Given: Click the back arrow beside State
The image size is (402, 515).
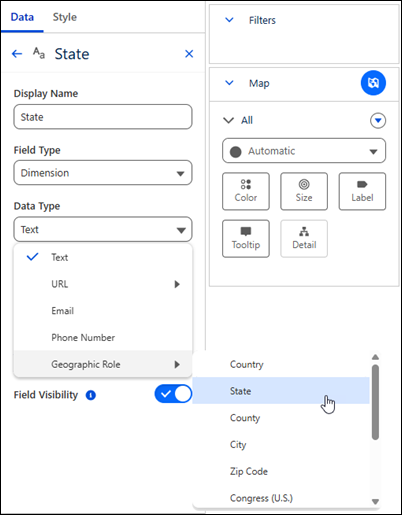Looking at the screenshot, I should (17, 54).
